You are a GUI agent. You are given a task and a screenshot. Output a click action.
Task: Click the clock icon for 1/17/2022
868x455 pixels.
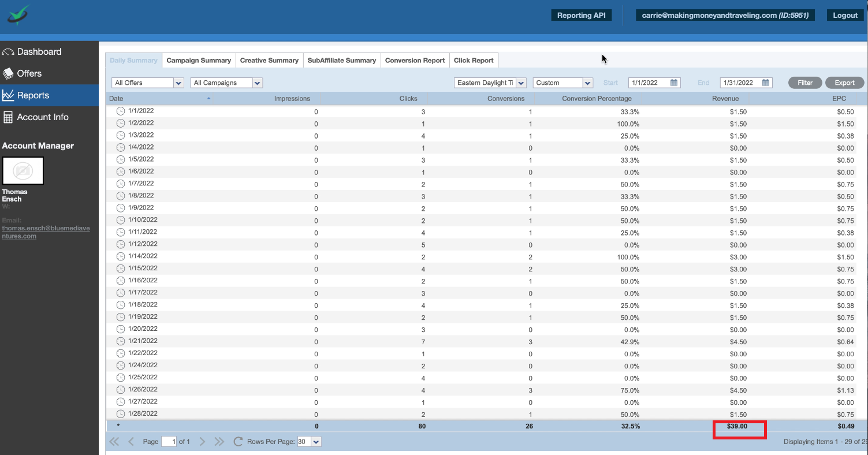pos(121,293)
